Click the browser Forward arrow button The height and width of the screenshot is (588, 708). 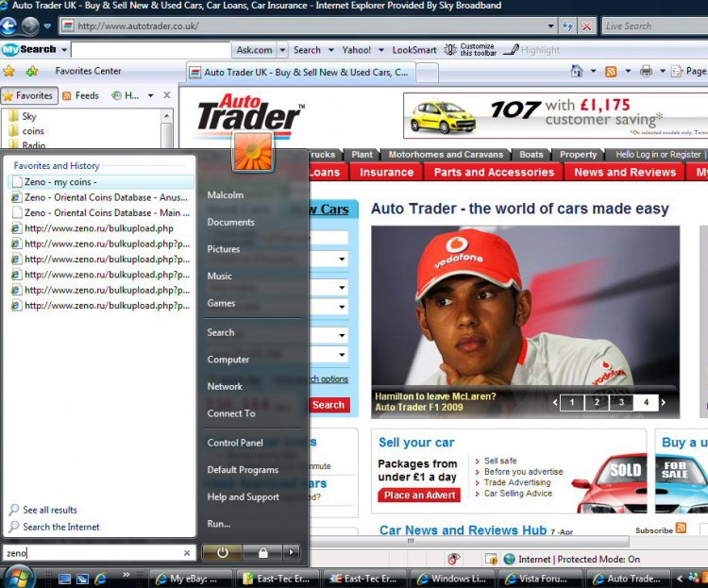[30, 25]
